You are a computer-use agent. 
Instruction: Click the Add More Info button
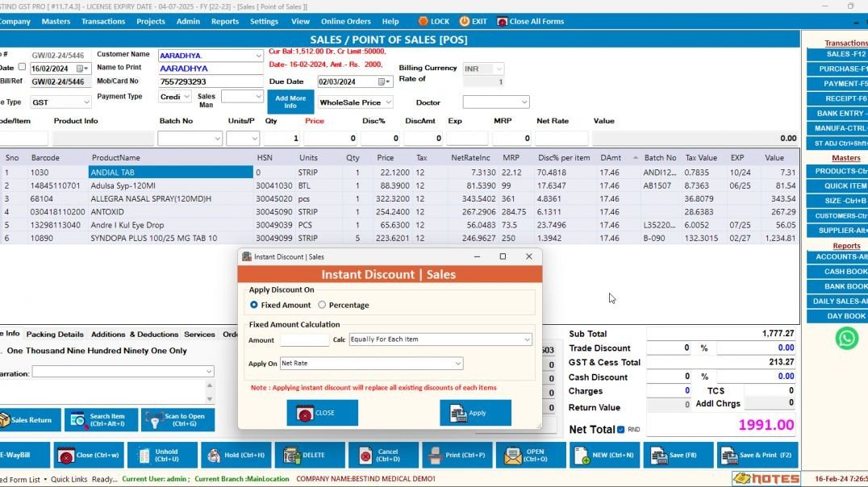point(290,102)
